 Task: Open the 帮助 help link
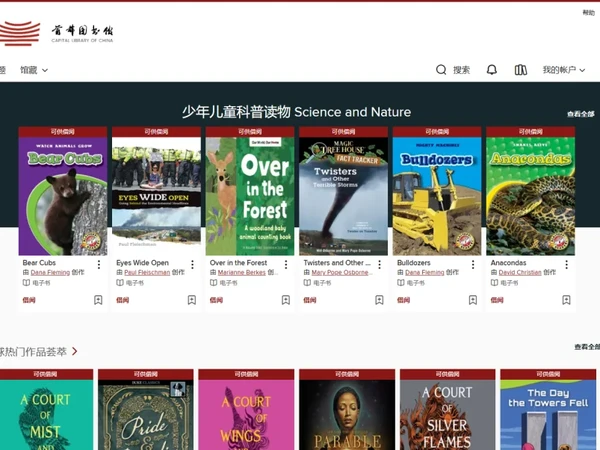coord(588,13)
